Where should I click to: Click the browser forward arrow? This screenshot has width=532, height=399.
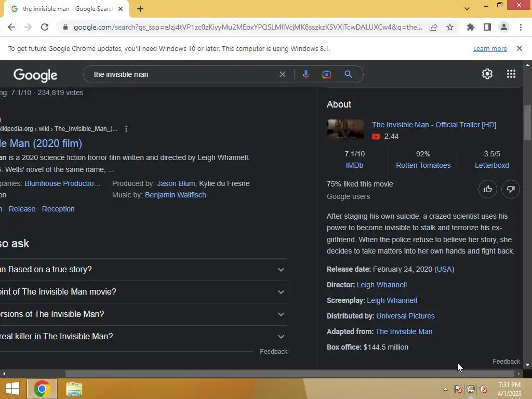[x=28, y=27]
